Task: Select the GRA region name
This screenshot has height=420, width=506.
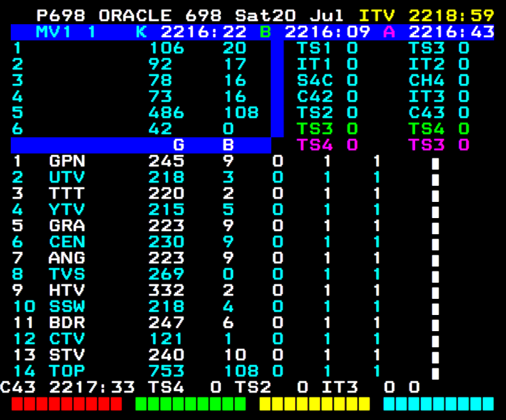Action: tap(67, 225)
